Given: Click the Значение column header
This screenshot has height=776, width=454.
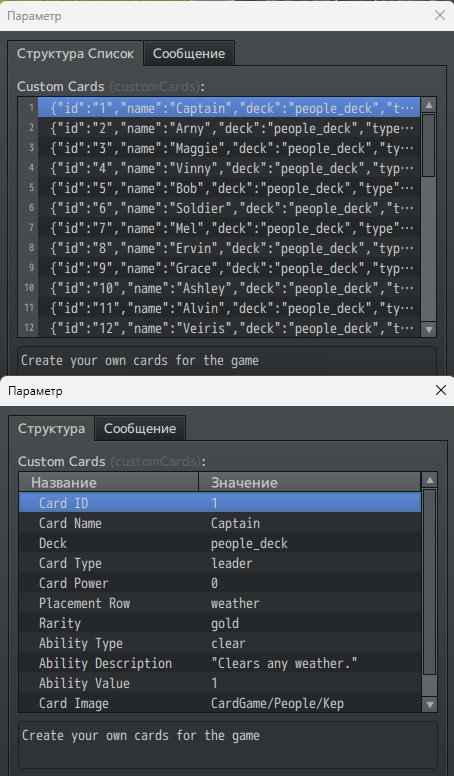Looking at the screenshot, I should click(x=309, y=483).
